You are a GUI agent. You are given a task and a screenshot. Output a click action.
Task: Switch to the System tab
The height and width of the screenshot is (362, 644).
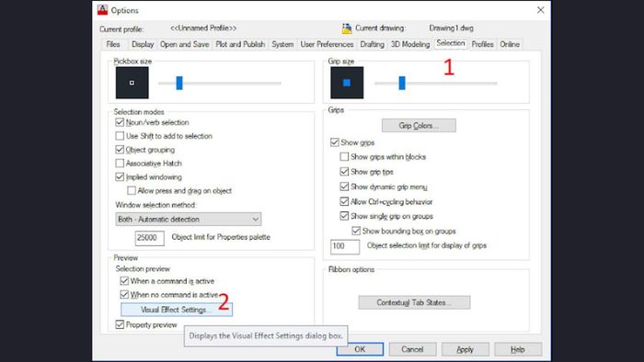pos(282,44)
